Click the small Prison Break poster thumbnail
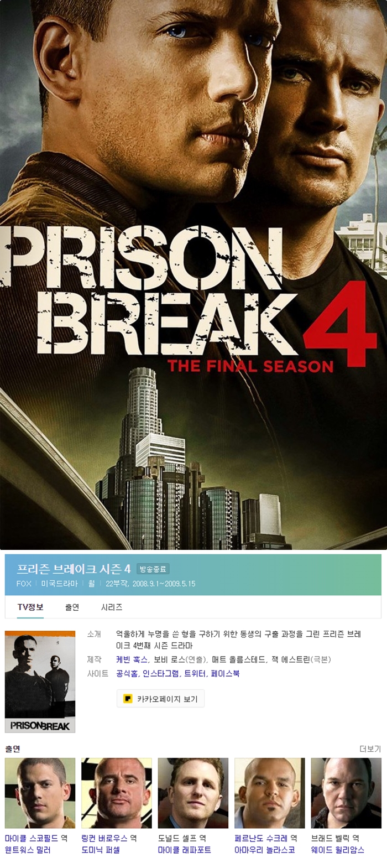 40,682
